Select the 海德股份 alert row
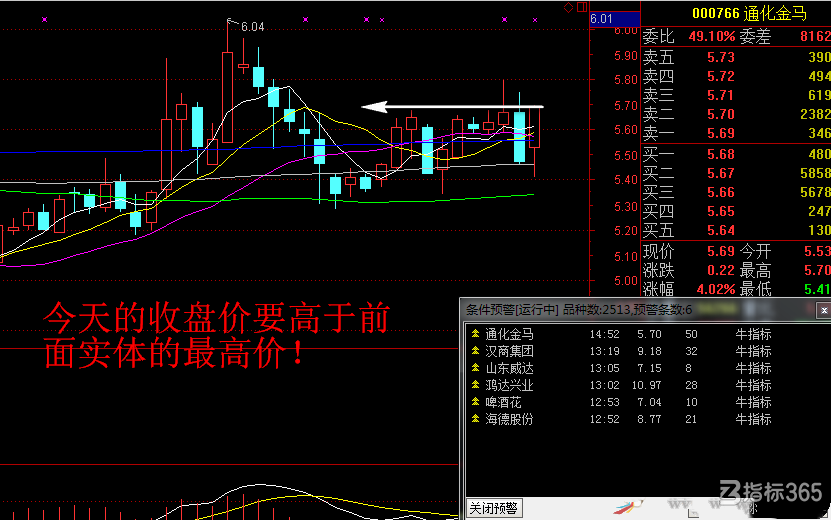The height and width of the screenshot is (520, 831). (x=647, y=419)
